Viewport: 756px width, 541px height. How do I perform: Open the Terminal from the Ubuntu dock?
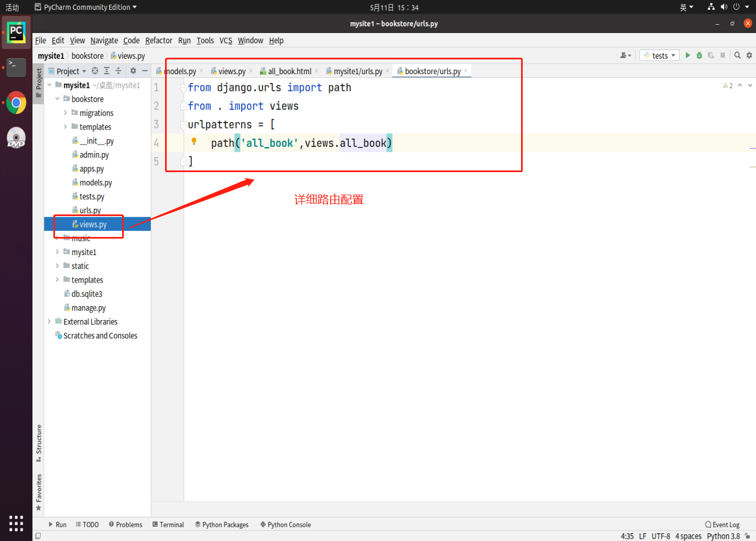[16, 68]
